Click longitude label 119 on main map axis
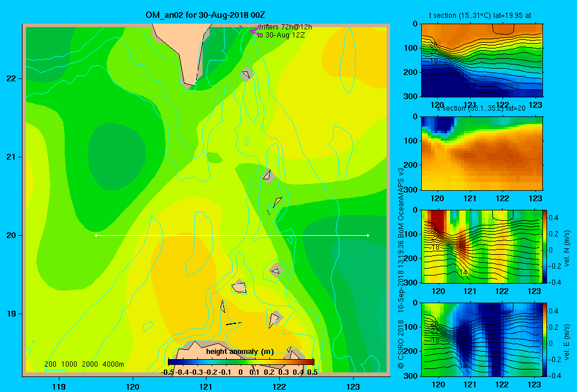The width and height of the screenshot is (577, 392). (59, 386)
